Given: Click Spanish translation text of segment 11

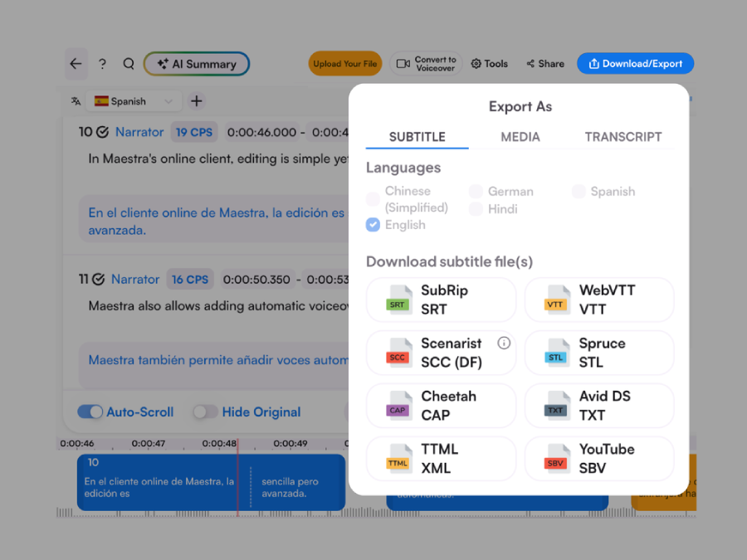Looking at the screenshot, I should tap(218, 360).
